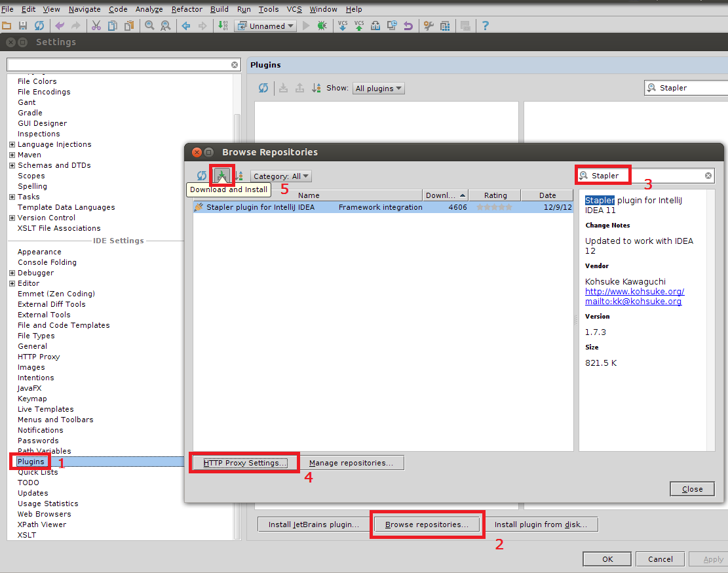Clear the Settings search field with X icon
This screenshot has width=728, height=573.
235,65
